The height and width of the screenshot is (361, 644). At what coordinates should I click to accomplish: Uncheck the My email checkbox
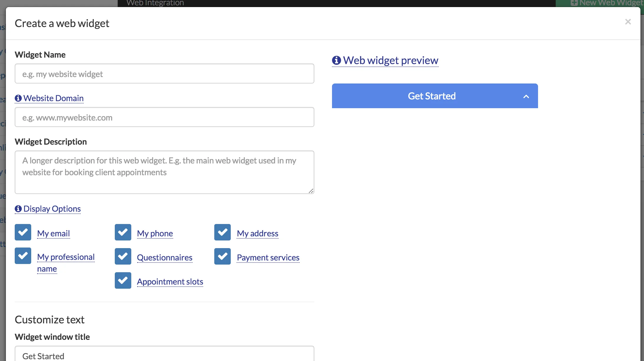(23, 232)
